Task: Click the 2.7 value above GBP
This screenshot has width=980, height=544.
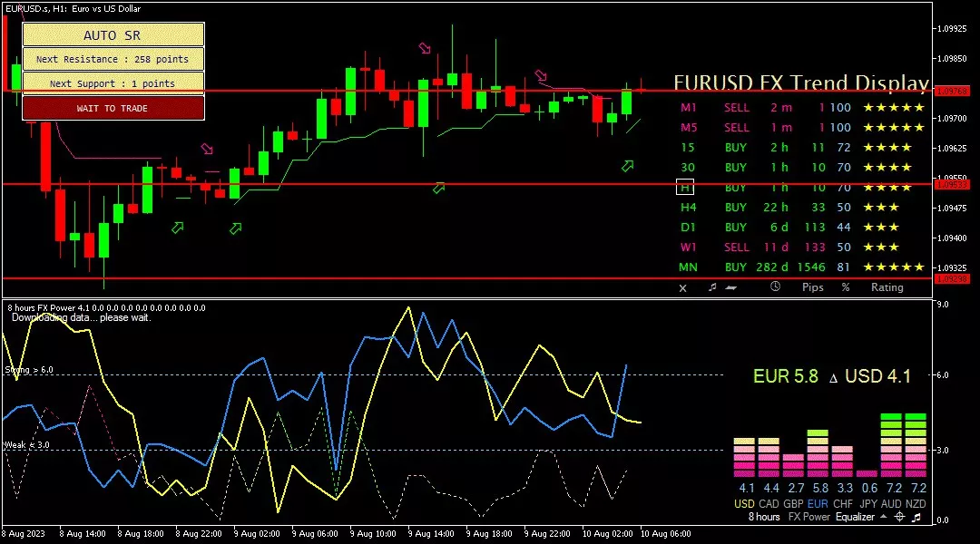Action: tap(796, 489)
